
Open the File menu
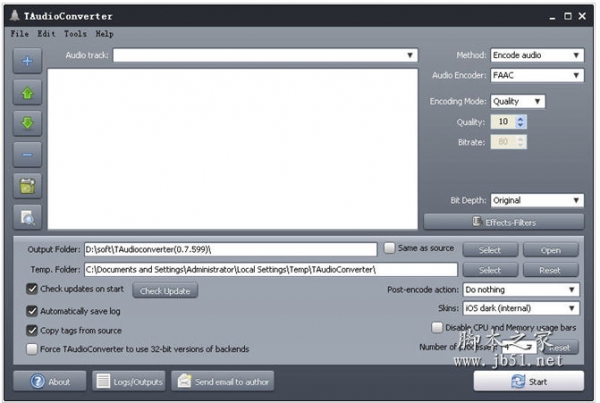(x=20, y=34)
